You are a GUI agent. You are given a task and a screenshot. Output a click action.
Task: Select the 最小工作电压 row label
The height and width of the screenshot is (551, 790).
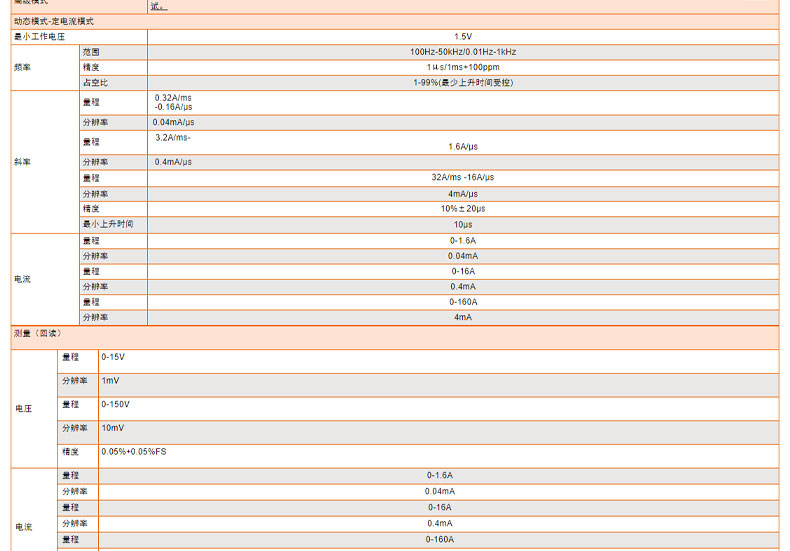click(40, 36)
